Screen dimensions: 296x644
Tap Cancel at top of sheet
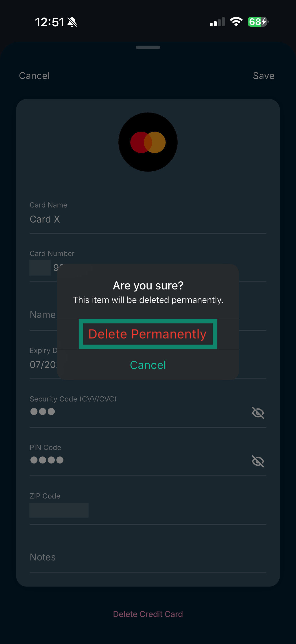35,76
